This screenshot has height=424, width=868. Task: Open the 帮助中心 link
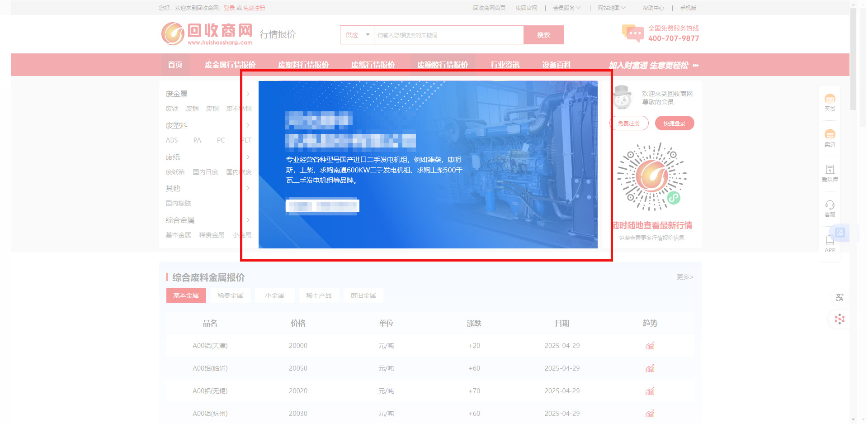click(653, 8)
